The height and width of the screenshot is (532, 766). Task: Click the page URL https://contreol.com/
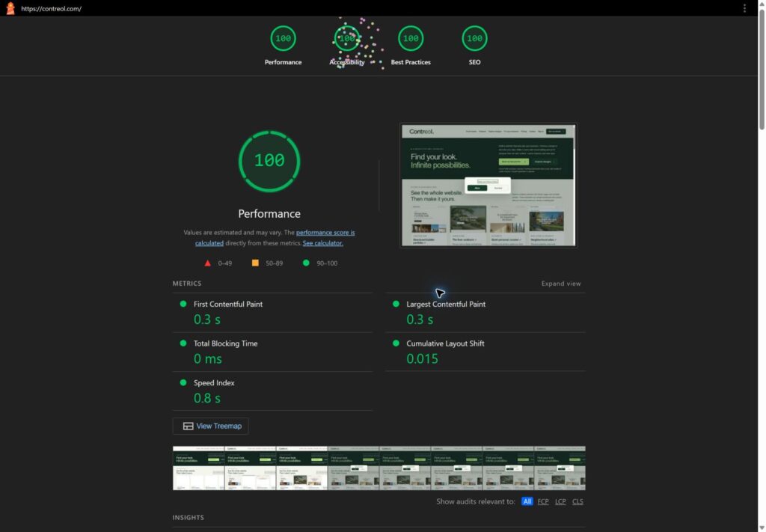tap(52, 9)
